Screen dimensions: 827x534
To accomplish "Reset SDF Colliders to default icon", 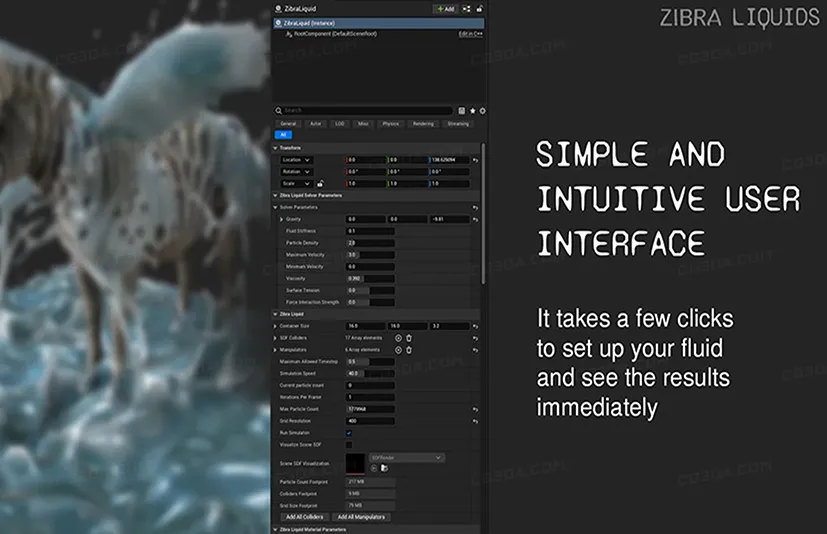I will point(475,338).
